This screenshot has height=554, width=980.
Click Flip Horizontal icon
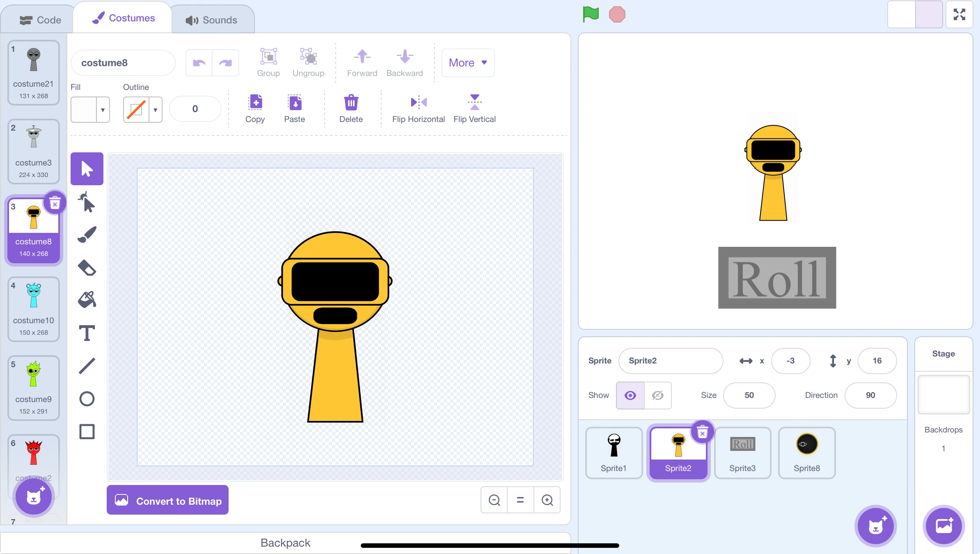[418, 102]
